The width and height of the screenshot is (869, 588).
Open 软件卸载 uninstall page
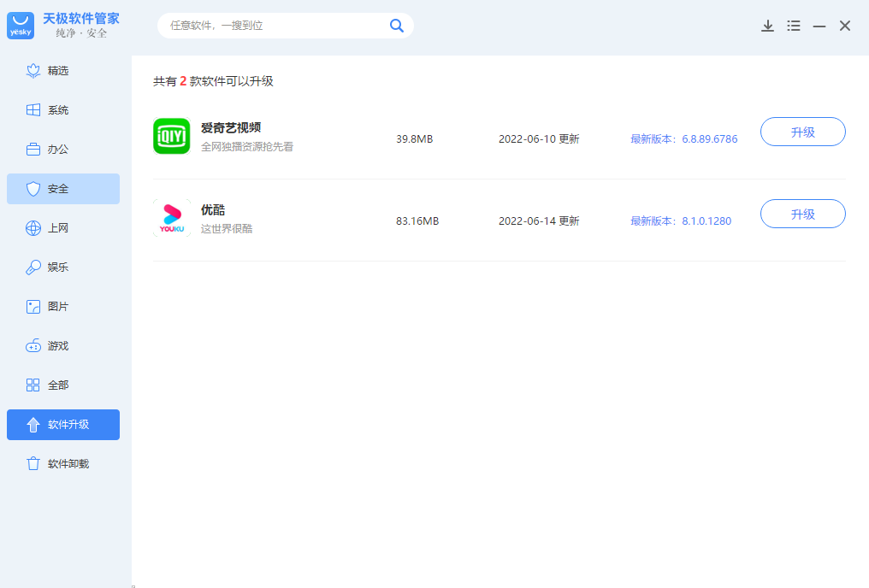click(63, 464)
